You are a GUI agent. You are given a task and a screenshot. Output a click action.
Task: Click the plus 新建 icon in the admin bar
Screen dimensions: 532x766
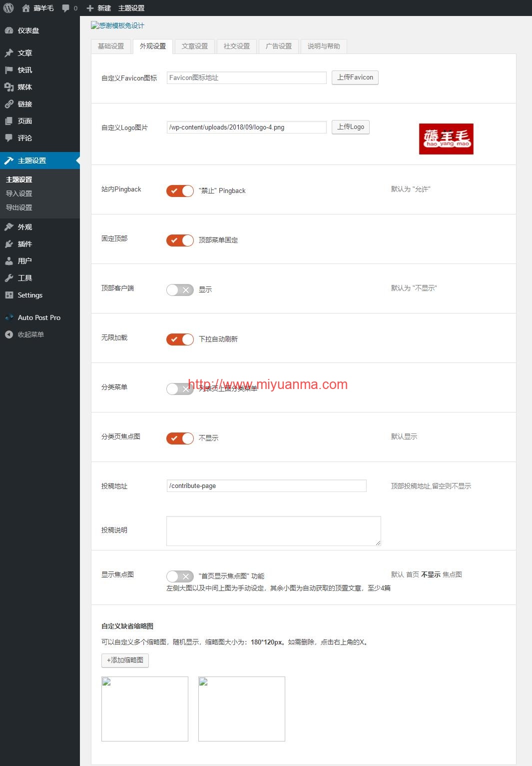pyautogui.click(x=90, y=8)
